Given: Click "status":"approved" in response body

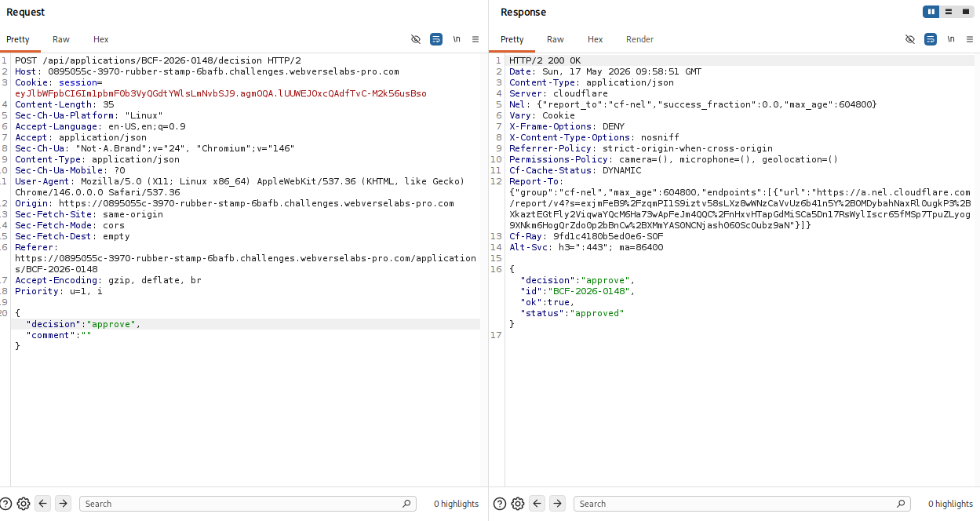Looking at the screenshot, I should pos(572,313).
